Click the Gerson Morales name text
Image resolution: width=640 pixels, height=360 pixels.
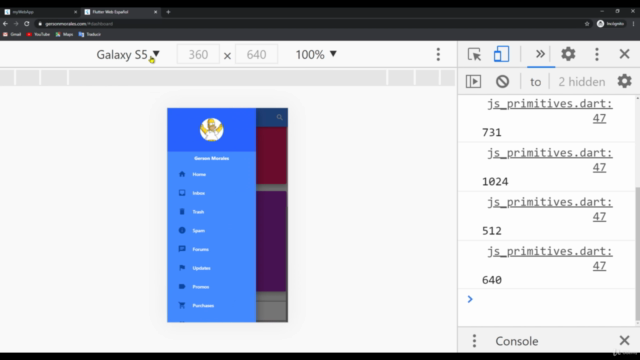point(211,158)
